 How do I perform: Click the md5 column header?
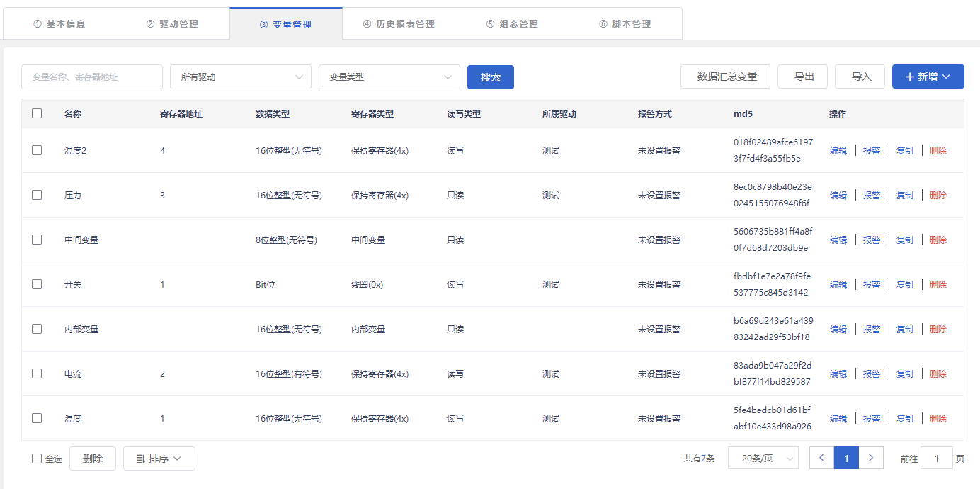743,114
